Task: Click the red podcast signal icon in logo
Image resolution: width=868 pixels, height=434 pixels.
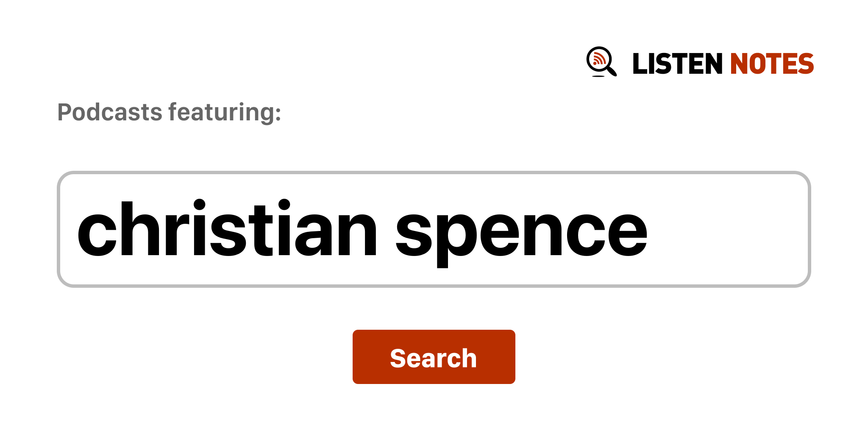Action: 598,59
